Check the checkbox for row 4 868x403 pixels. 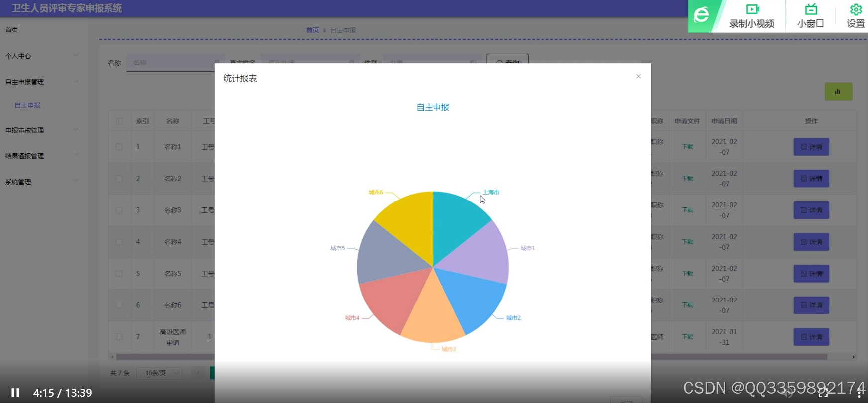click(119, 242)
